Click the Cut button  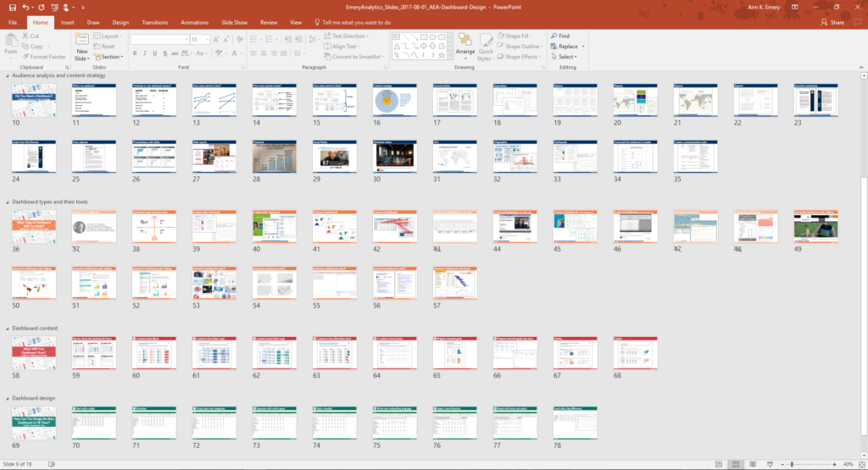pyautogui.click(x=31, y=36)
